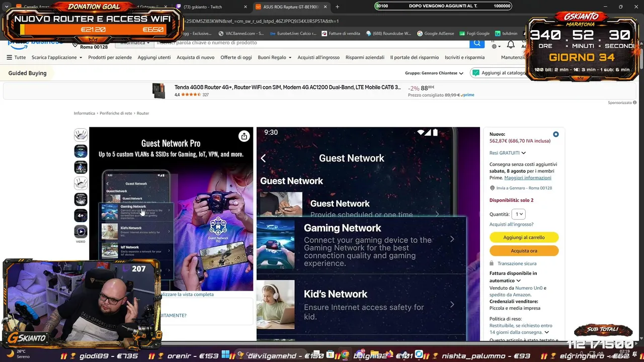Open Acquista di nuovo menu item
Screen dimensions: 644x362
[x=195, y=57]
